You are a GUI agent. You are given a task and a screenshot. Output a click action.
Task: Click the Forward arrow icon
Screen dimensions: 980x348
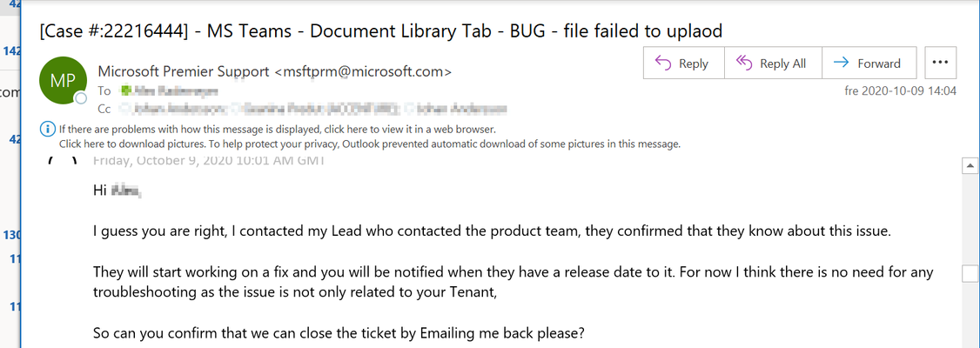coord(842,63)
